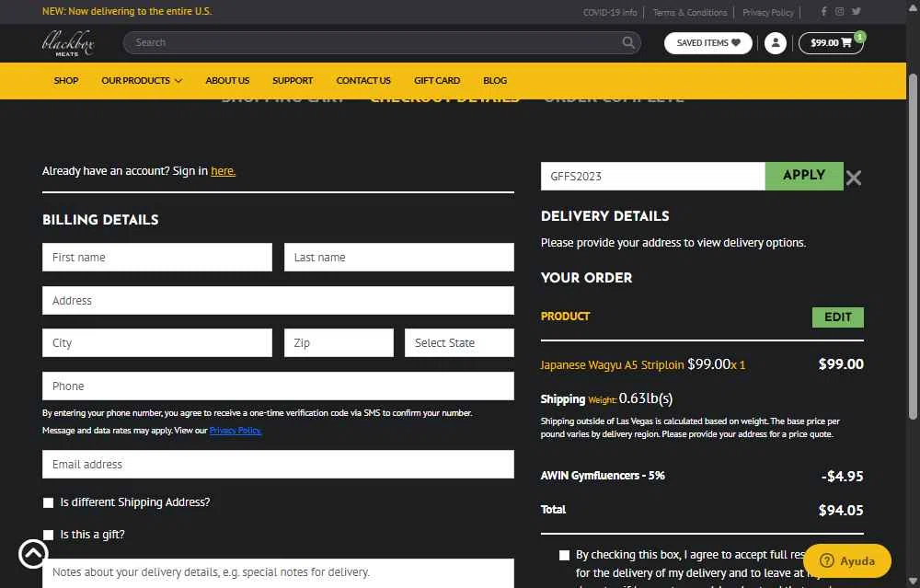The image size is (920, 588).
Task: Open Saved Items heart button
Action: pos(707,43)
